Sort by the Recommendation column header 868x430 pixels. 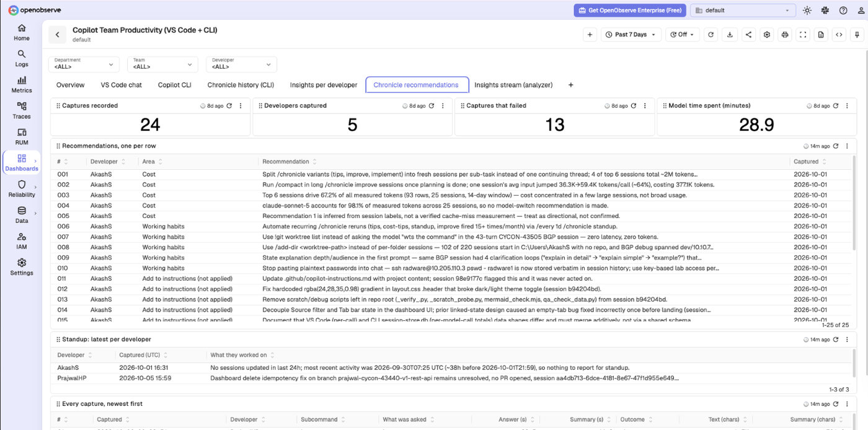click(290, 162)
